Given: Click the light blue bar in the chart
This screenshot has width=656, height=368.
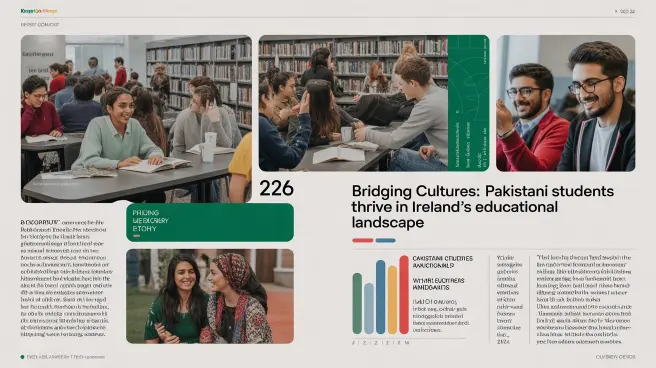Looking at the screenshot, I should coord(369,309).
